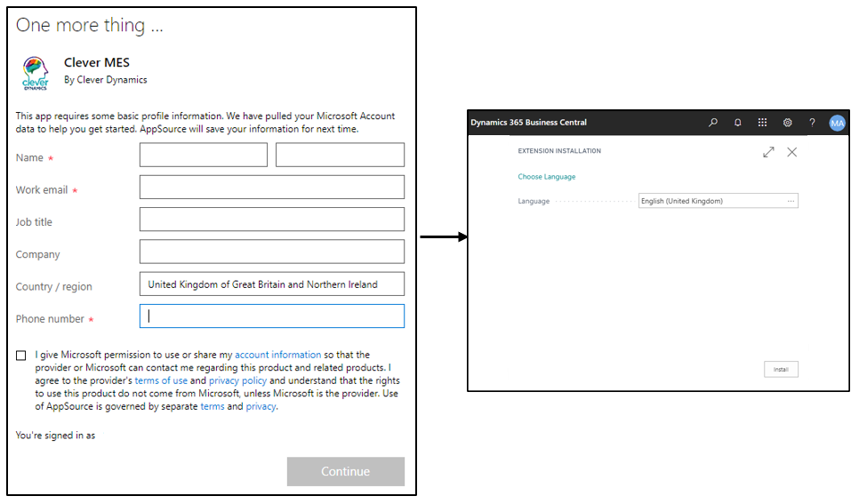Click the Dynamics 365 Business Central title
Viewport: 859px width, 504px height.
(x=529, y=123)
